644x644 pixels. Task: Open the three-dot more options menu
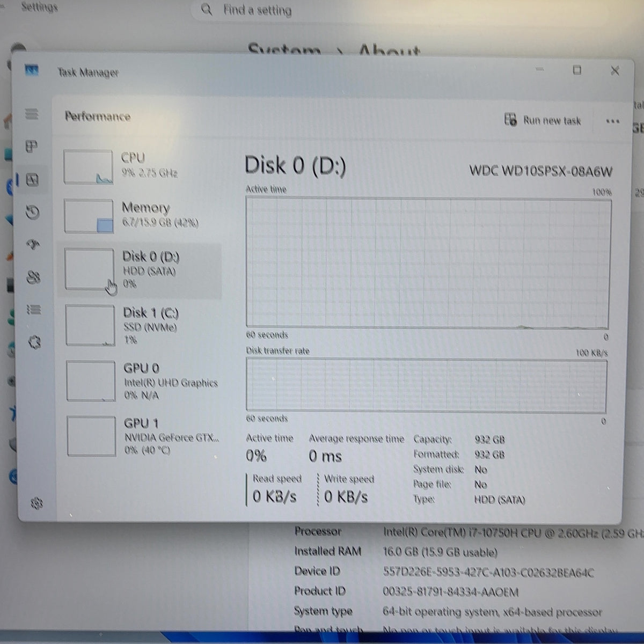612,121
